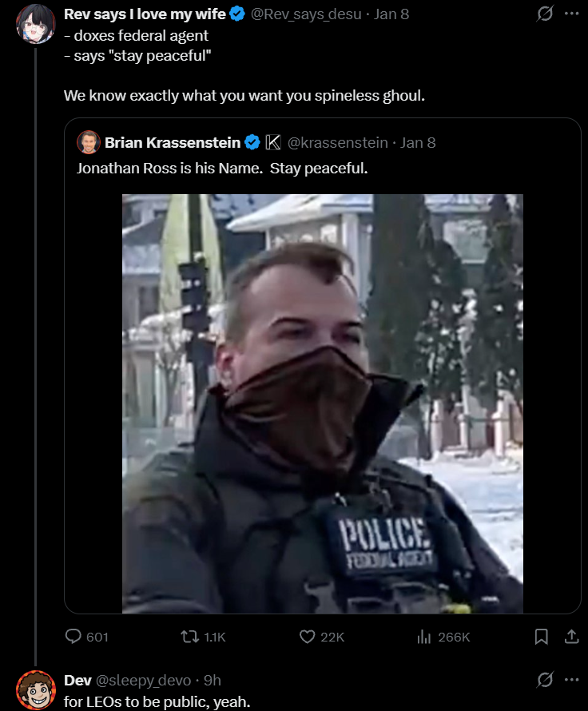This screenshot has height=711, width=588.
Task: Open @sleepy_devo handle link
Action: pyautogui.click(x=143, y=680)
